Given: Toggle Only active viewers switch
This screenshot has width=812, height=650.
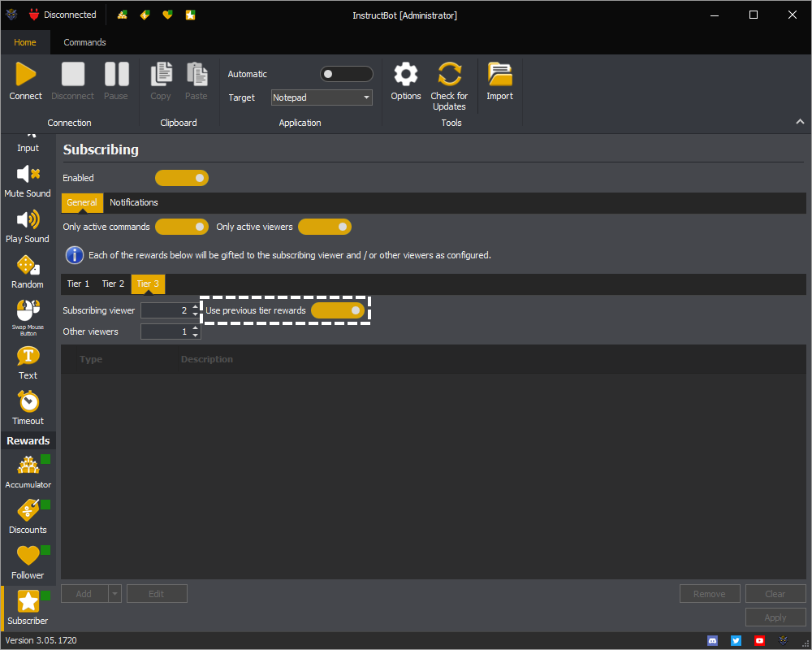Looking at the screenshot, I should [325, 227].
